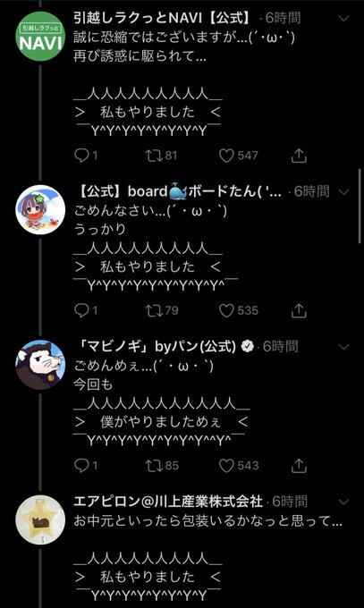This screenshot has height=608, width=364.
Task: Click the vertical scrollbar on right edge
Action: click(360, 206)
